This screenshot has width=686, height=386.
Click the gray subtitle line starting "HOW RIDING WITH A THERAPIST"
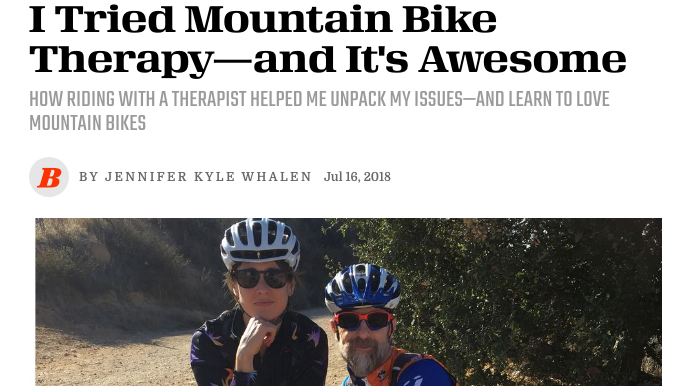pyautogui.click(x=319, y=99)
